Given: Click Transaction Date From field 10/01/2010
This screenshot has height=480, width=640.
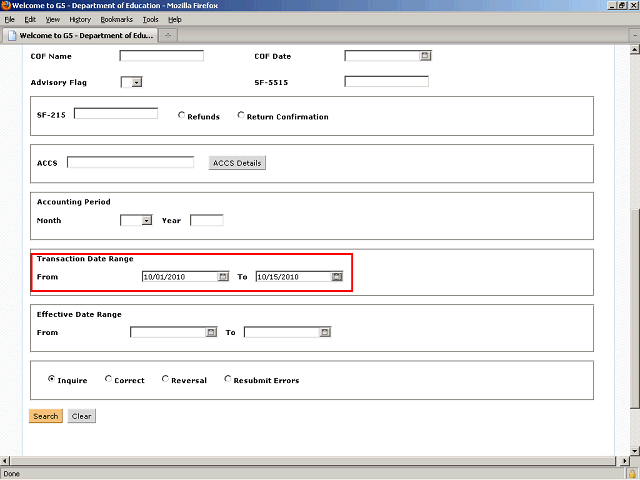Looking at the screenshot, I should 180,277.
